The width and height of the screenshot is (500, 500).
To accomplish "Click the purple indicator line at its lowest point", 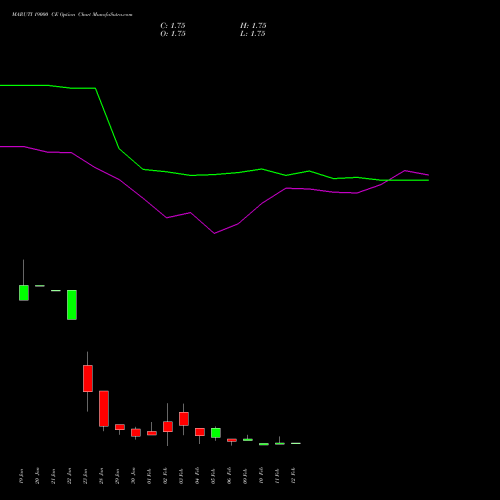I will coord(214,233).
